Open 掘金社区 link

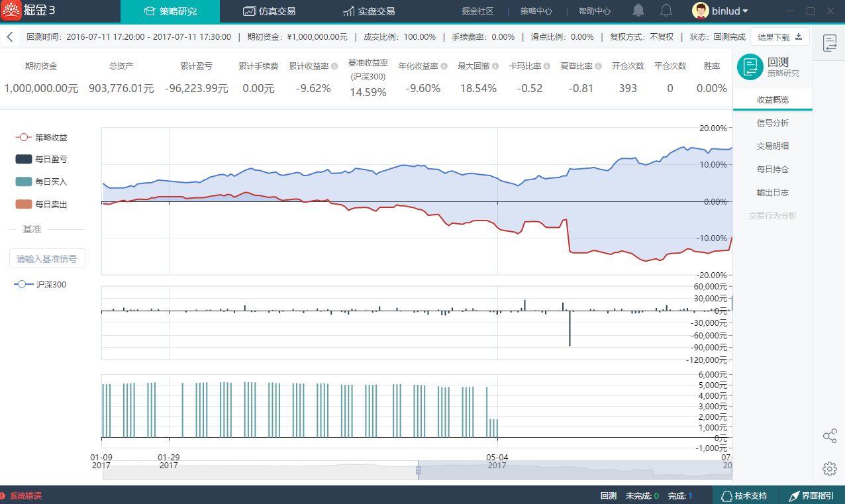click(x=477, y=11)
